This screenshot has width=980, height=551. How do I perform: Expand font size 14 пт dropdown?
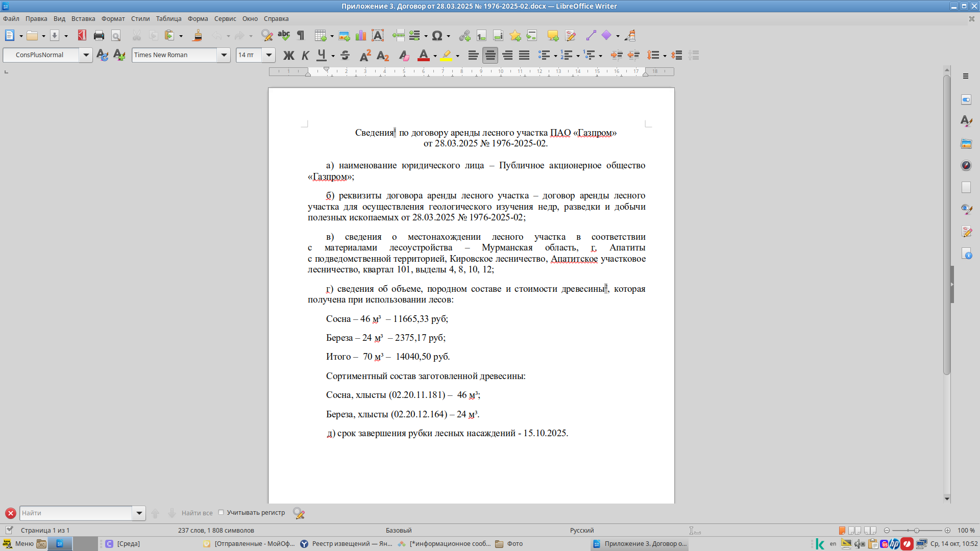click(x=269, y=55)
